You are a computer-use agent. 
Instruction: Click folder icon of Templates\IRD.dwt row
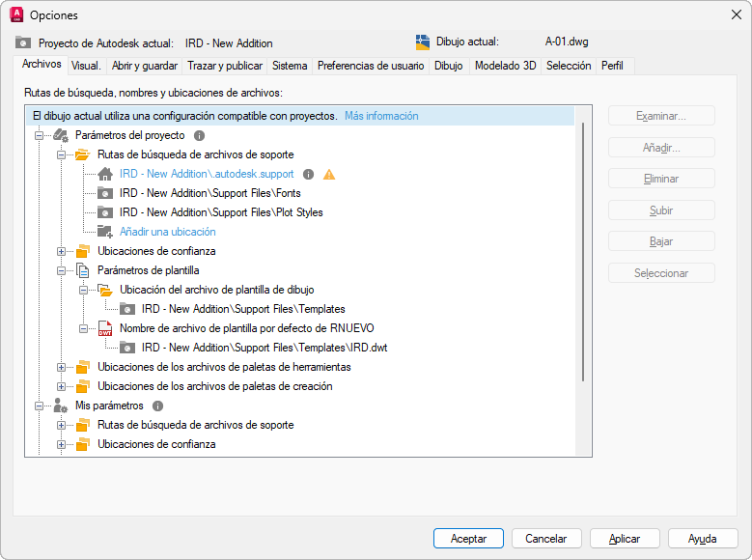(127, 348)
